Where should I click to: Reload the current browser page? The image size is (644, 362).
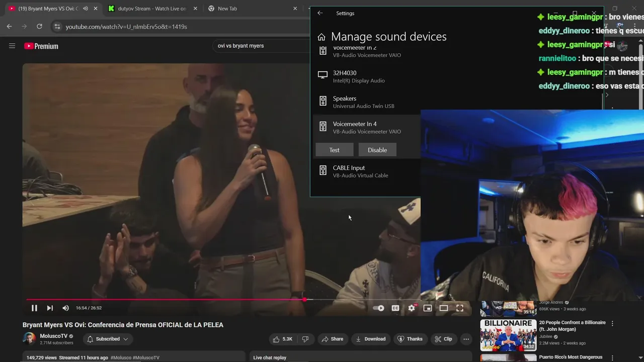[39, 26]
